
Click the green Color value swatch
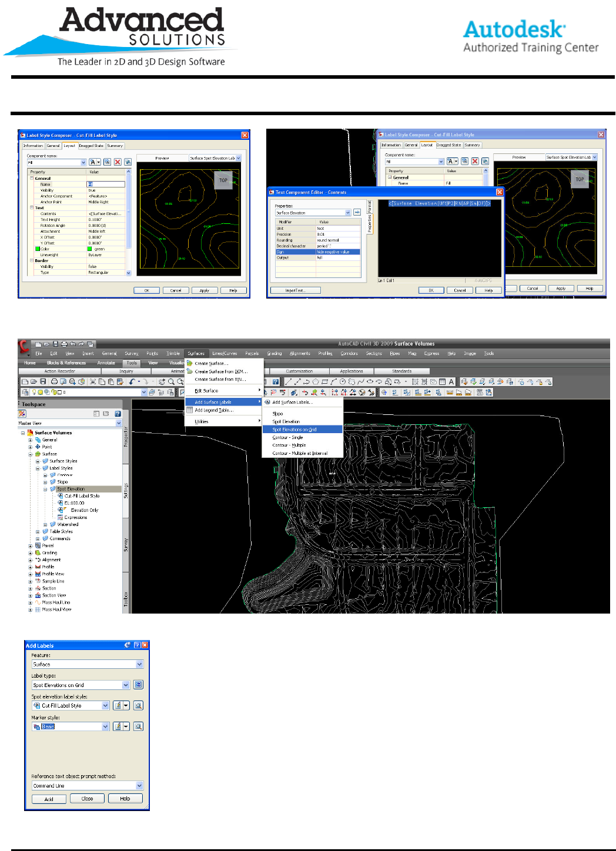tap(89, 249)
